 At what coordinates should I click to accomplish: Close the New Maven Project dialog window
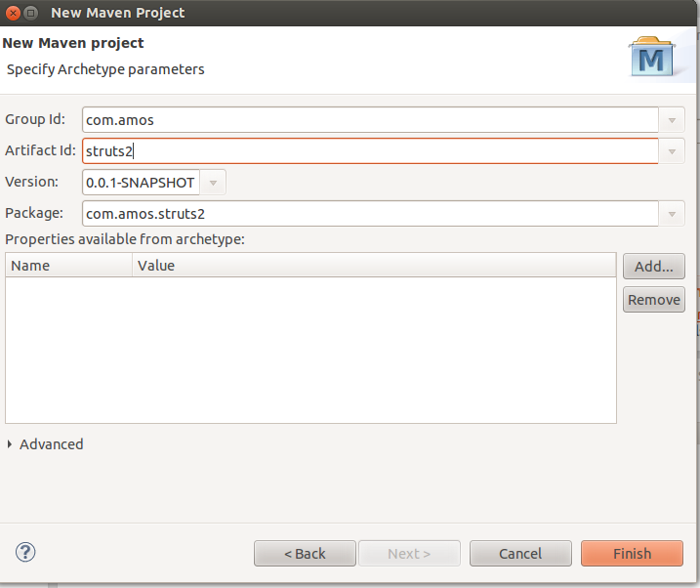pos(11,13)
